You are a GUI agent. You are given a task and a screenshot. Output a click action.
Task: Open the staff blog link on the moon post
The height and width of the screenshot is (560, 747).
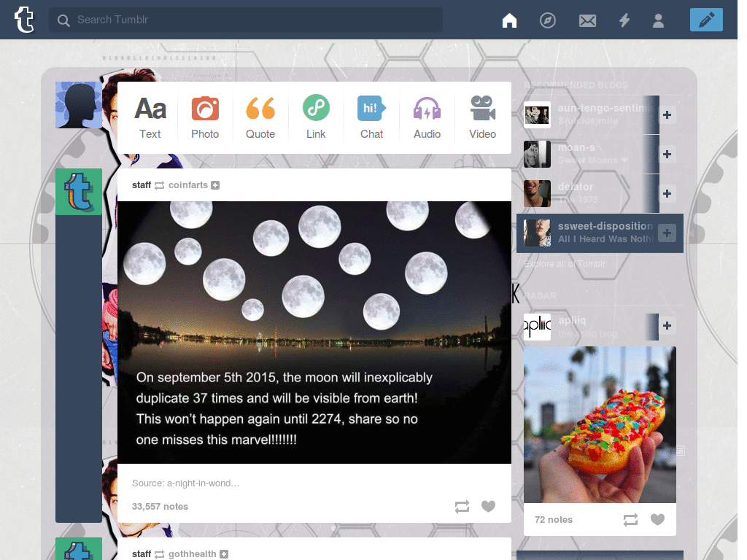[142, 184]
